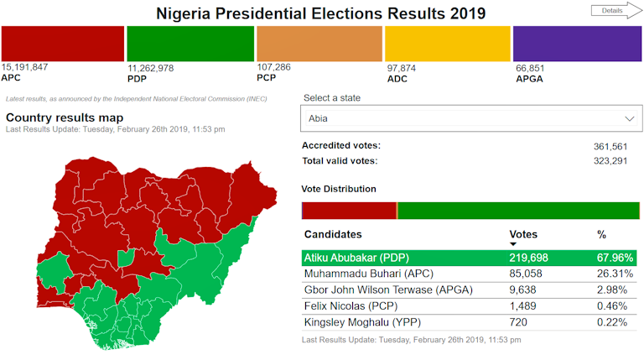The height and width of the screenshot is (360, 644).
Task: Click the Details arrow button
Action: pos(614,11)
